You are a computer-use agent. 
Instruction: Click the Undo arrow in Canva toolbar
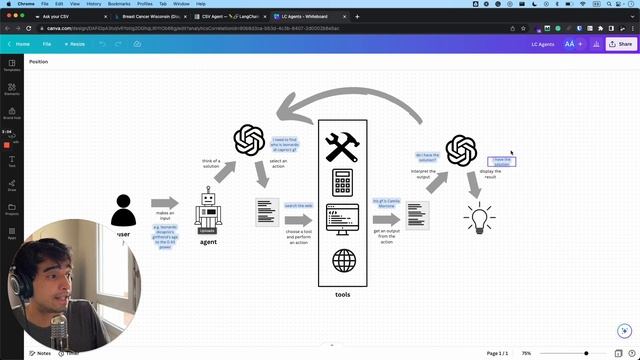pyautogui.click(x=102, y=44)
